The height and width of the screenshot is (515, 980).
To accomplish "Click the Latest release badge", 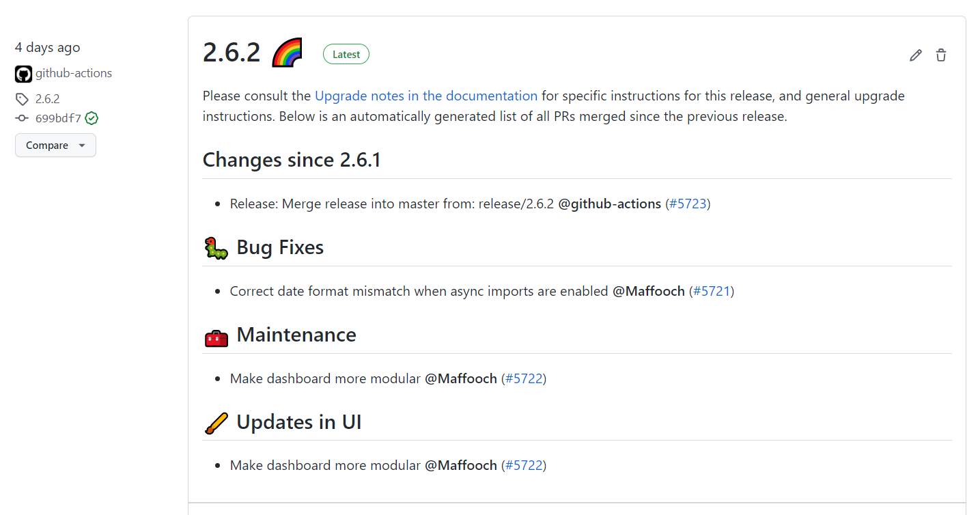I will [x=346, y=54].
